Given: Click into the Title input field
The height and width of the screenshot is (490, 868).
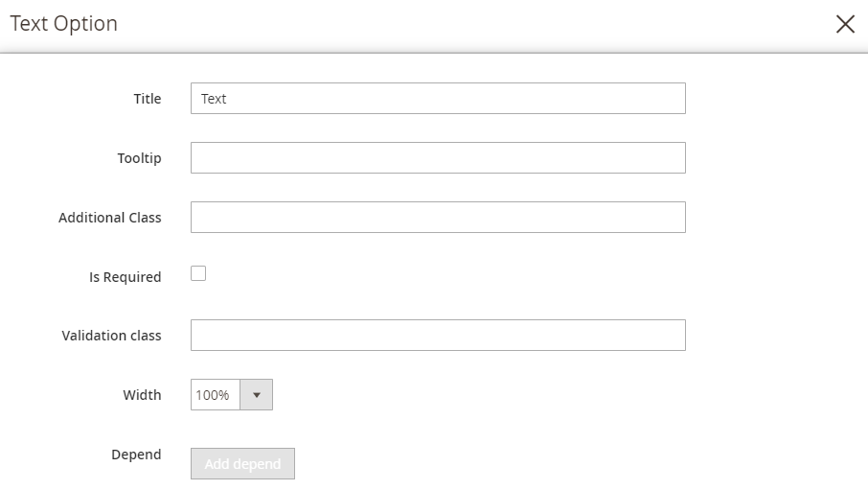Looking at the screenshot, I should pyautogui.click(x=438, y=99).
